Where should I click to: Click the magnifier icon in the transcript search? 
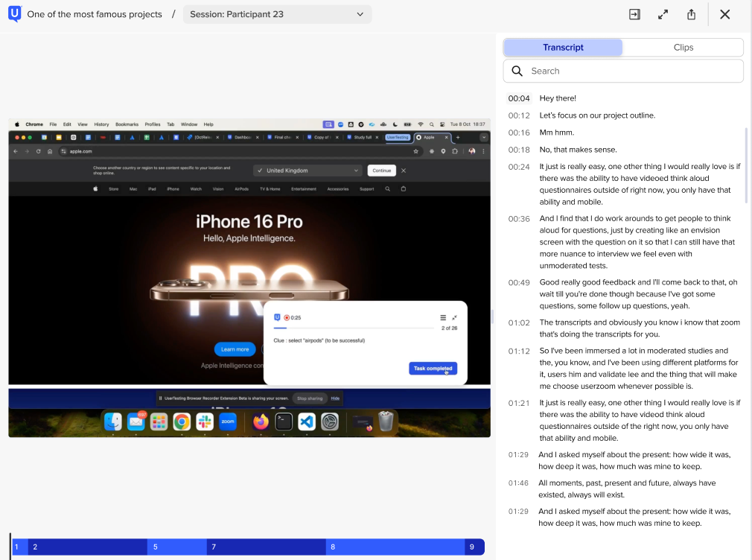pos(517,71)
